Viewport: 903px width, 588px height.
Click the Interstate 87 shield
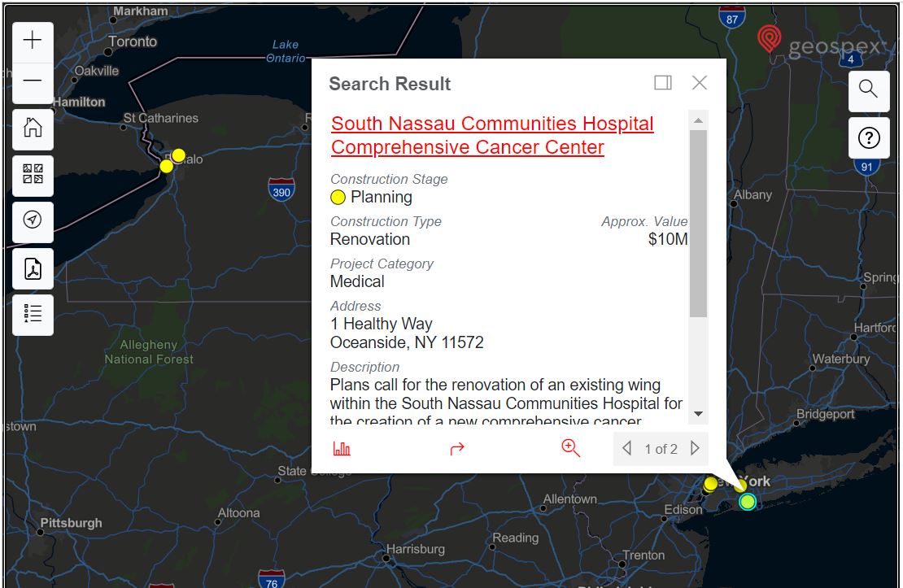732,17
